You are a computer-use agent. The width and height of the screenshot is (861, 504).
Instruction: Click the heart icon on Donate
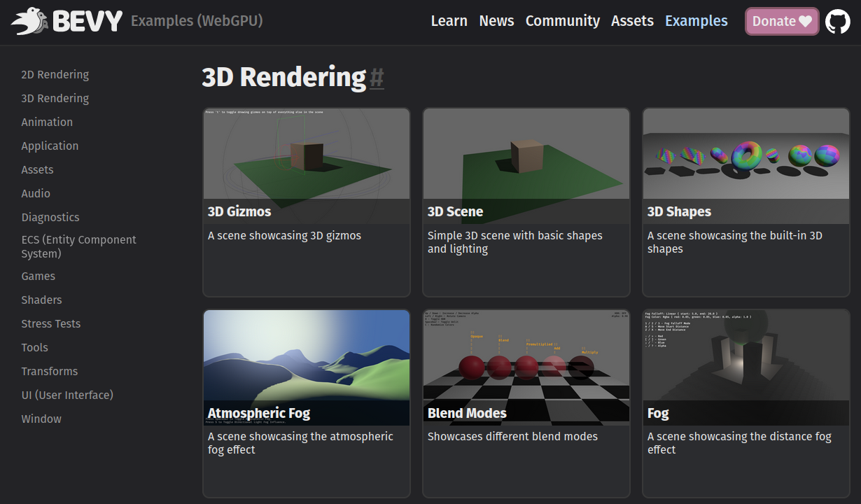[805, 21]
